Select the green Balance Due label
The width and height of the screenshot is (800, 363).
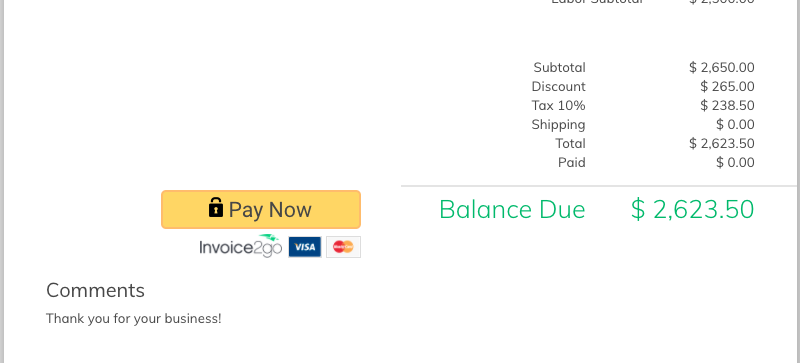(x=512, y=209)
